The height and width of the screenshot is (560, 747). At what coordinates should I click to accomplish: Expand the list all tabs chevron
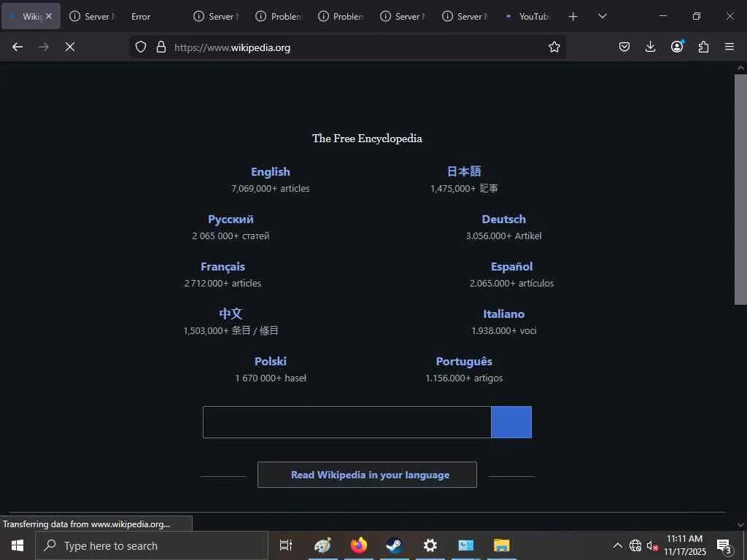click(x=602, y=16)
